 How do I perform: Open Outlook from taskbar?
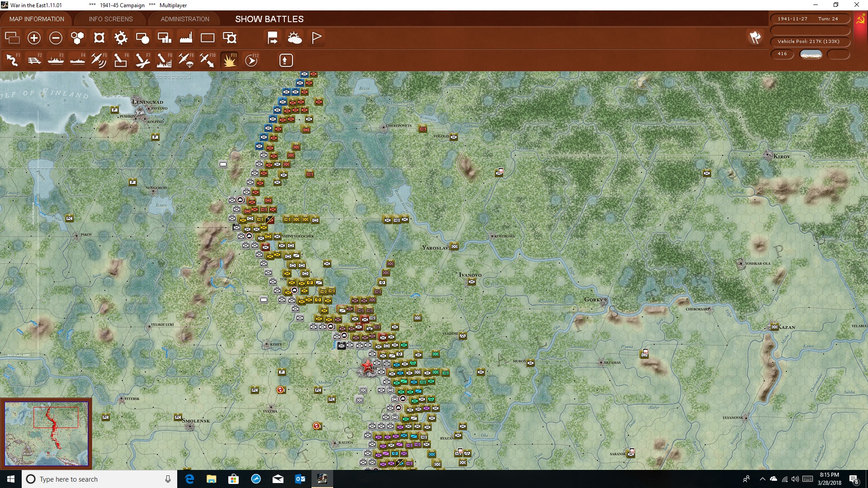(300, 479)
